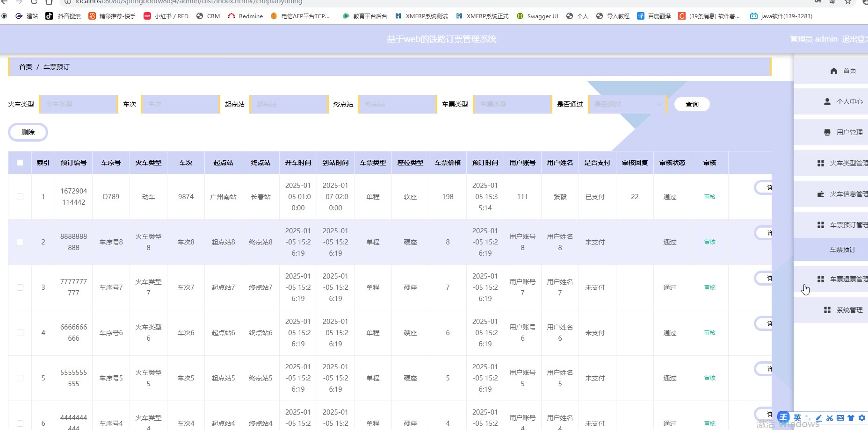
Task: Click the 车票价格 column header
Action: 448,163
